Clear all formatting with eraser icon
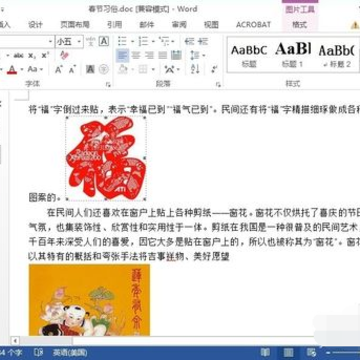Image resolution: width=360 pixels, height=360 pixels. [64, 55]
